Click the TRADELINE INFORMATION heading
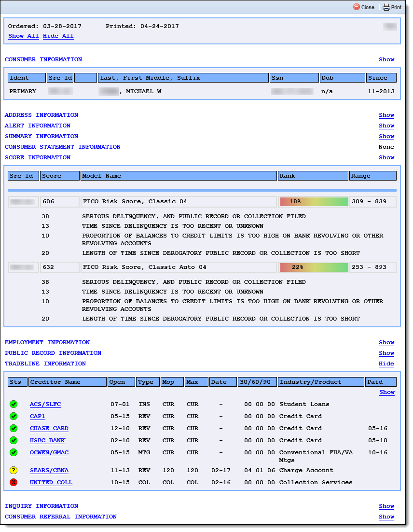Viewport: 413px width, 532px height. [x=45, y=364]
